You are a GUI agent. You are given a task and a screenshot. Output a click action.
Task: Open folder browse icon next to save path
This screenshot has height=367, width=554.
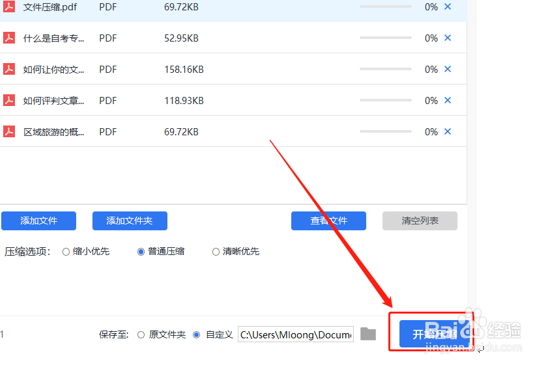tap(368, 334)
